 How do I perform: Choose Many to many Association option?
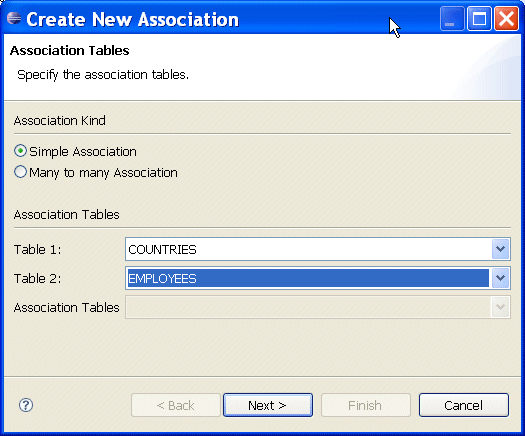click(20, 172)
